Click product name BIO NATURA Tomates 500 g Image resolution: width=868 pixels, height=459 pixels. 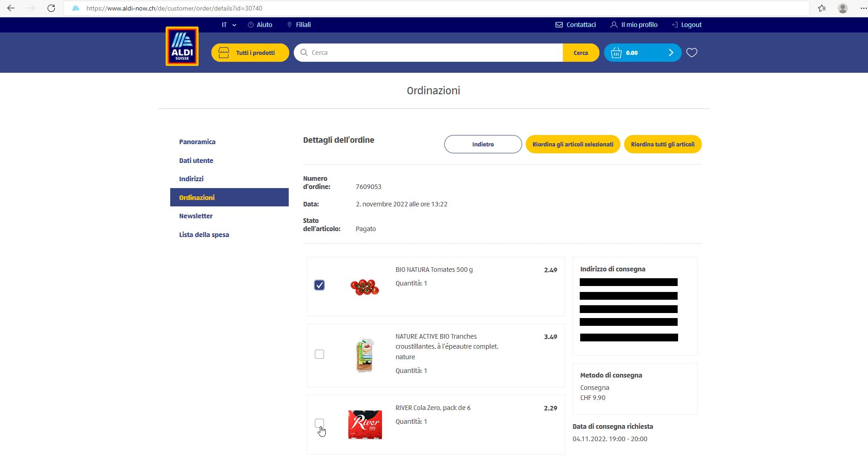tap(434, 270)
